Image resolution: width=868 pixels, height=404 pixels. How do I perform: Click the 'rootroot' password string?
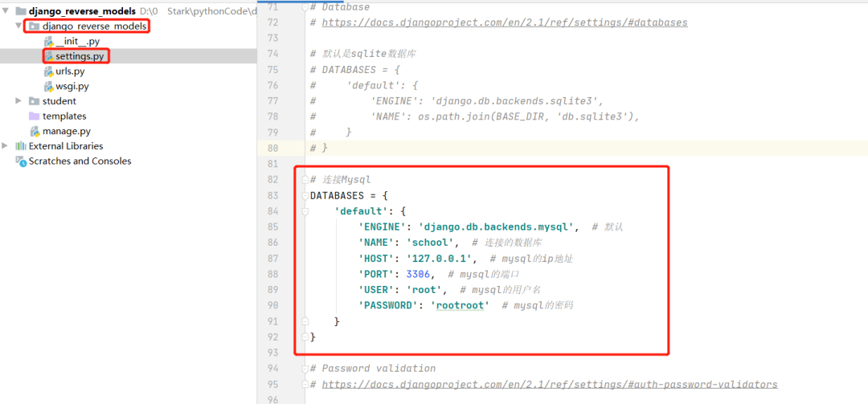pyautogui.click(x=460, y=305)
